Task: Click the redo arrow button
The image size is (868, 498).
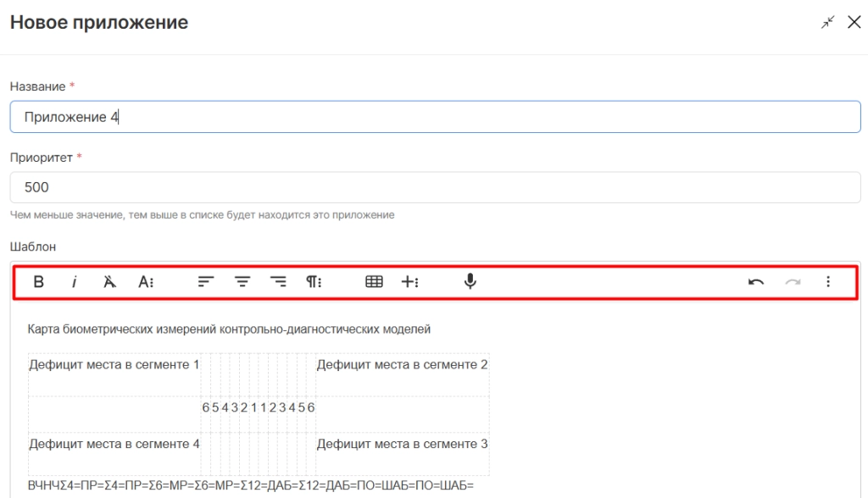Action: coord(793,282)
